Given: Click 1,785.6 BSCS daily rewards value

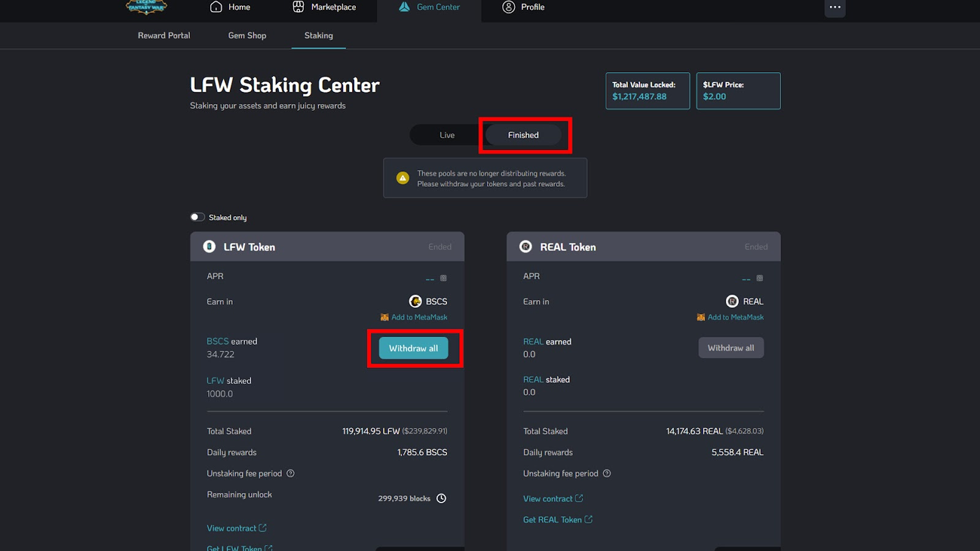Looking at the screenshot, I should tap(422, 452).
